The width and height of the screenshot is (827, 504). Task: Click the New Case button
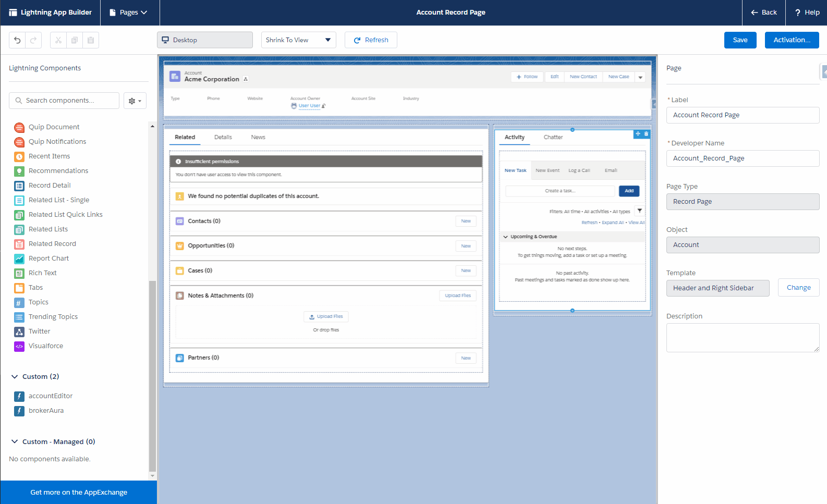pos(619,77)
